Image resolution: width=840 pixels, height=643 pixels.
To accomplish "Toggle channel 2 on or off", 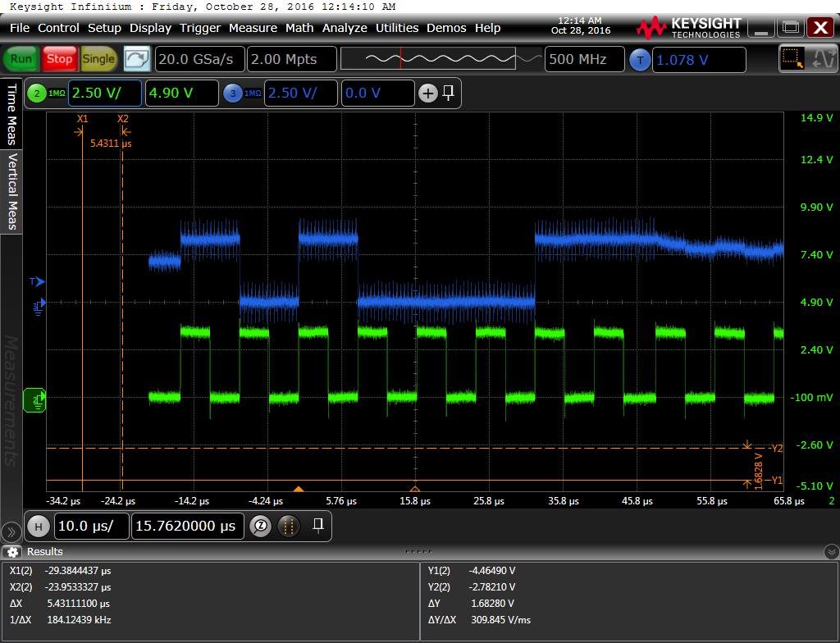I will tap(36, 93).
